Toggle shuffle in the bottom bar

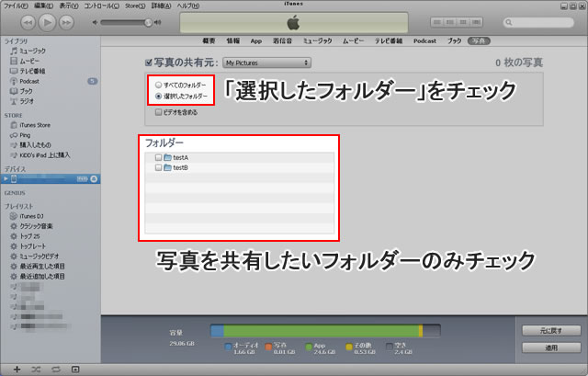pos(36,370)
